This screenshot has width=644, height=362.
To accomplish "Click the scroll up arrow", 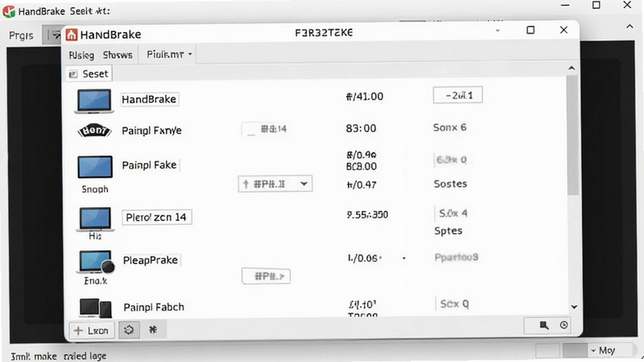I will 572,68.
